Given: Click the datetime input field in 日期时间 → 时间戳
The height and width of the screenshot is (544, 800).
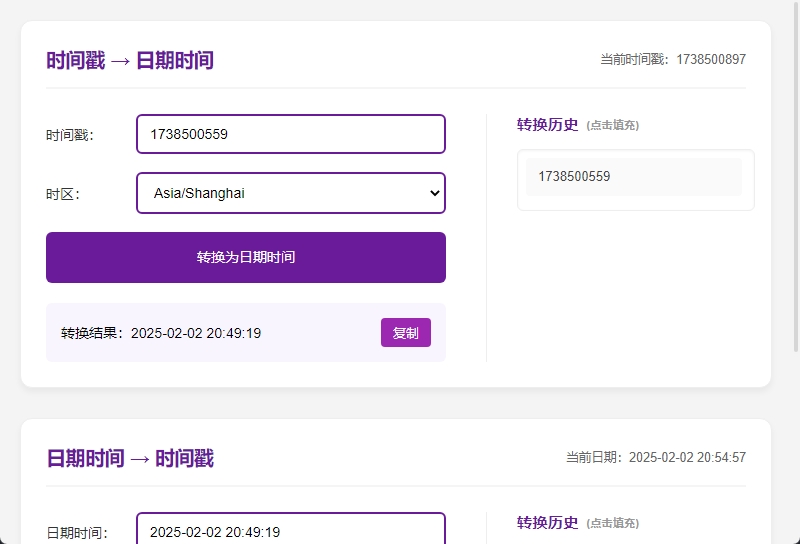Looking at the screenshot, I should [291, 529].
